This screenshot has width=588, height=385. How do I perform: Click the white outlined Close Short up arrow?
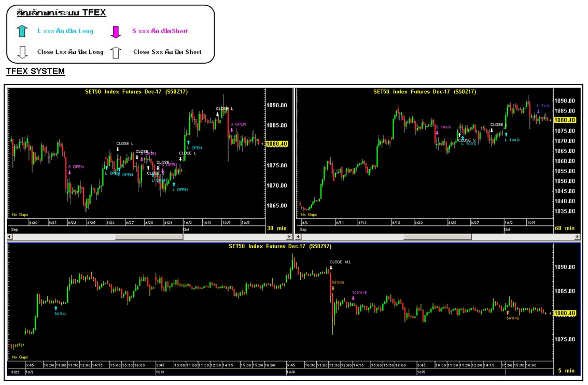pyautogui.click(x=116, y=53)
